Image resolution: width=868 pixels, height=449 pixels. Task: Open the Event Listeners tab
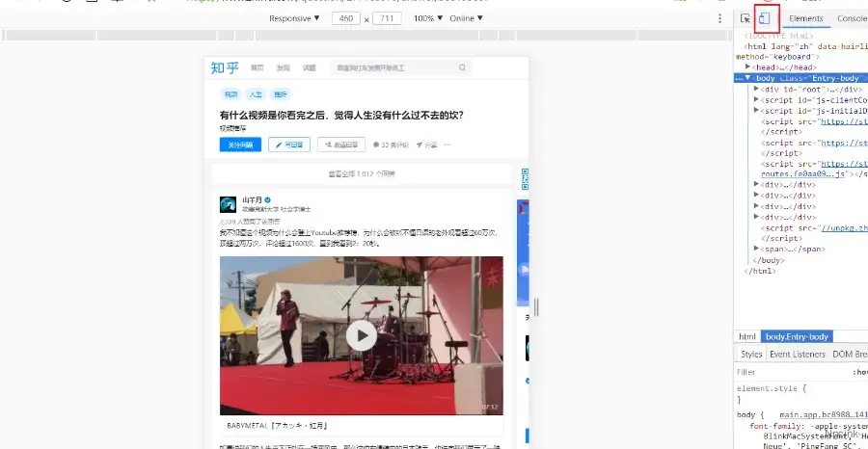(x=798, y=354)
